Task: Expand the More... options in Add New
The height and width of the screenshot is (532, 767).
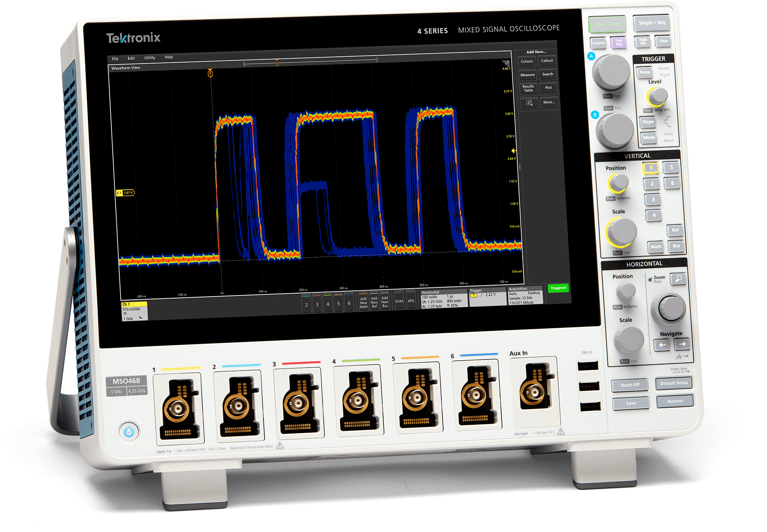Action: (549, 102)
